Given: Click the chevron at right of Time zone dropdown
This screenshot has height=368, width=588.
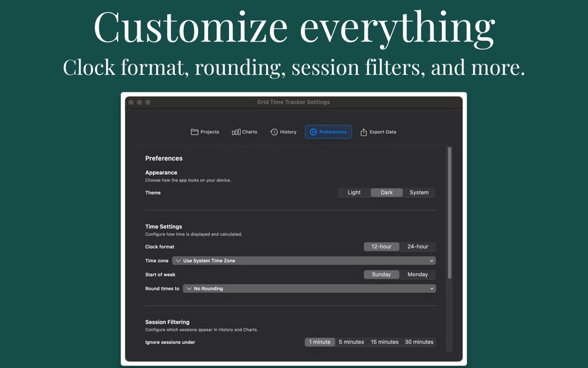Looking at the screenshot, I should point(431,261).
